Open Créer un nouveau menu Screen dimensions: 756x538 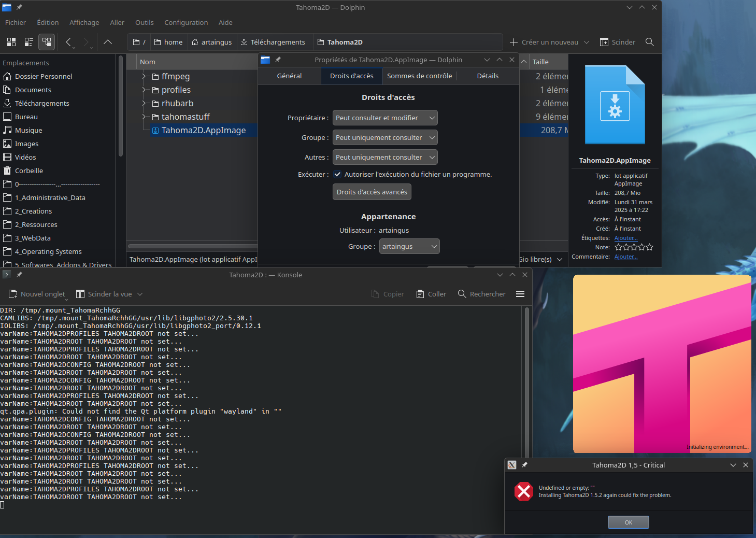[549, 42]
